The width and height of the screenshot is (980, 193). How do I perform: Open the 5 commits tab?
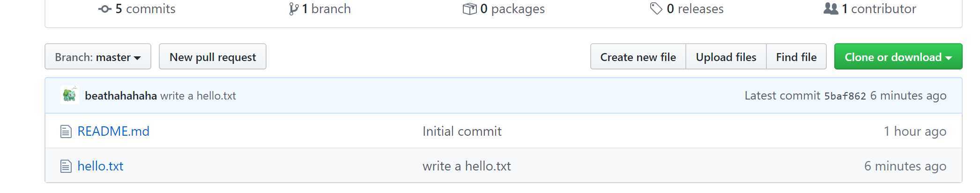click(137, 9)
